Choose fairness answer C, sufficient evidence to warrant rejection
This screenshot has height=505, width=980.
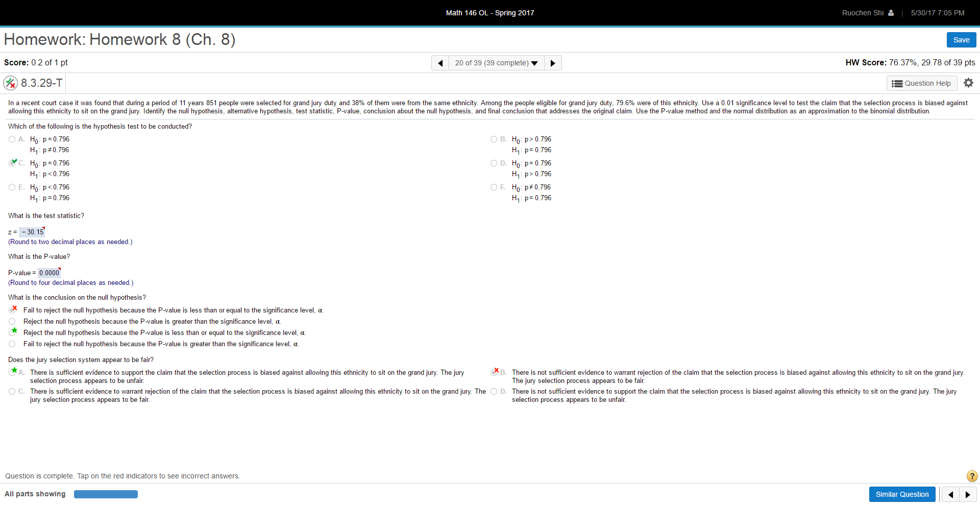coord(12,391)
